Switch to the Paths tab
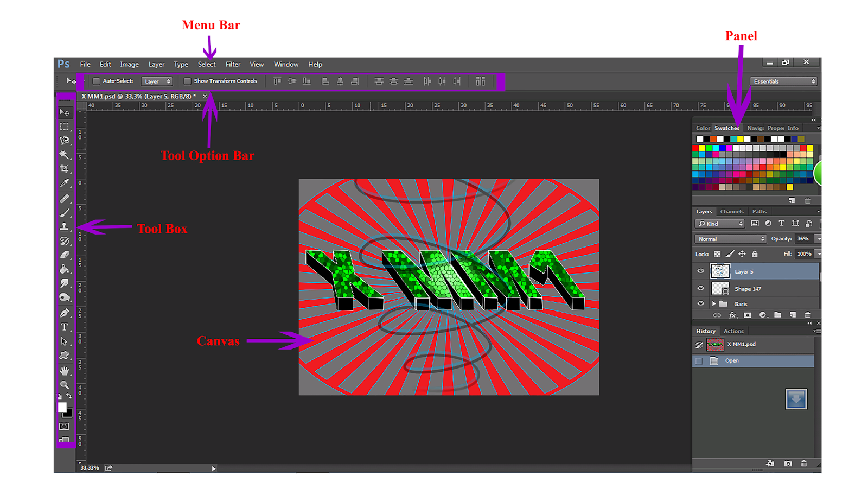Screen dimensions: 868x488 coord(759,212)
